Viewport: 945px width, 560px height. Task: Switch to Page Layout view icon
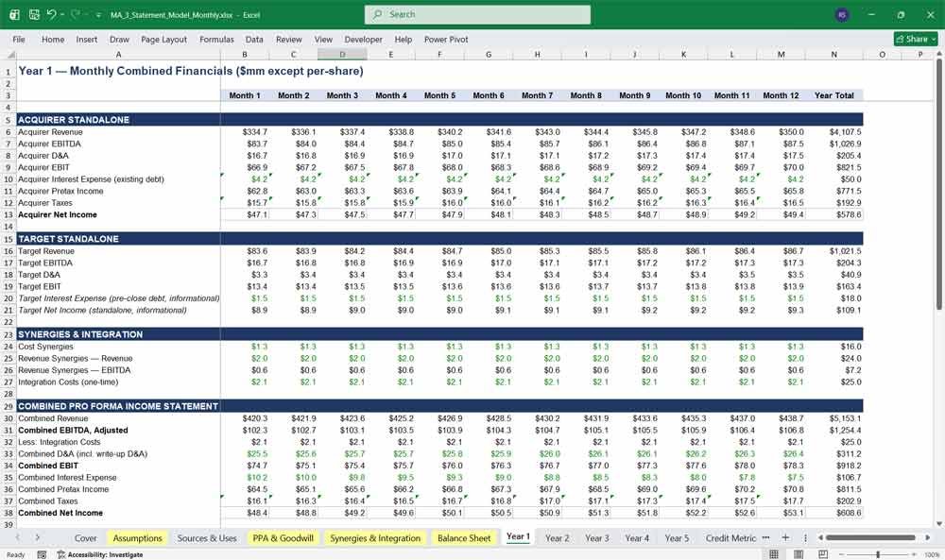coord(799,554)
